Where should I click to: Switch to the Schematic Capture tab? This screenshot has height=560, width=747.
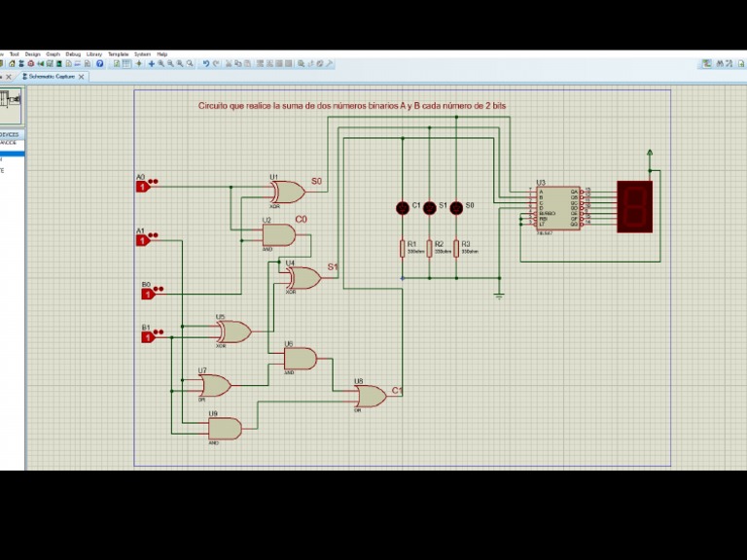pyautogui.click(x=49, y=76)
